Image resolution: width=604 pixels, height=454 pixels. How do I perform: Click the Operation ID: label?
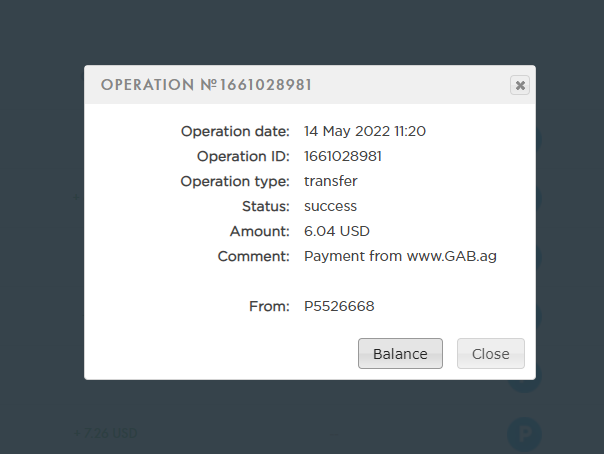tap(243, 156)
